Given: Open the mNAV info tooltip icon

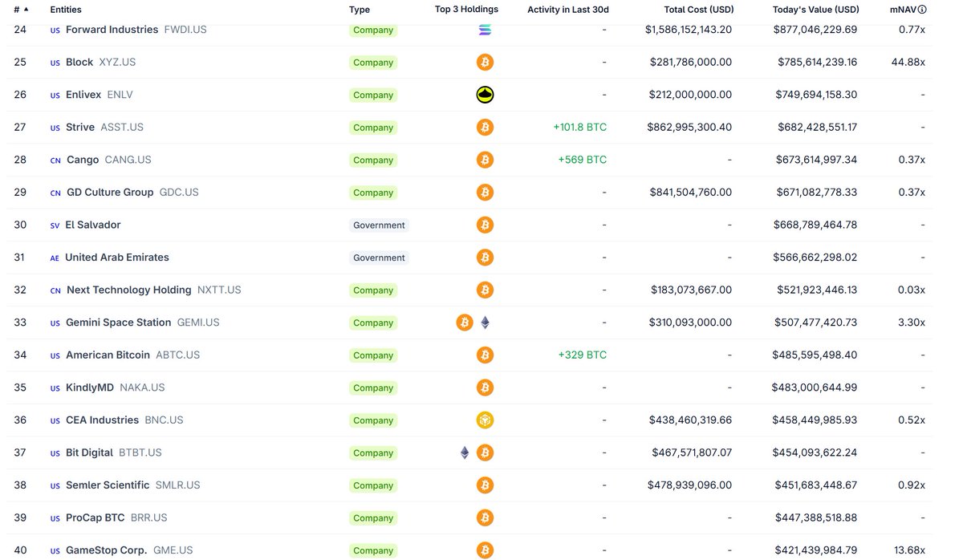Looking at the screenshot, I should click(921, 9).
